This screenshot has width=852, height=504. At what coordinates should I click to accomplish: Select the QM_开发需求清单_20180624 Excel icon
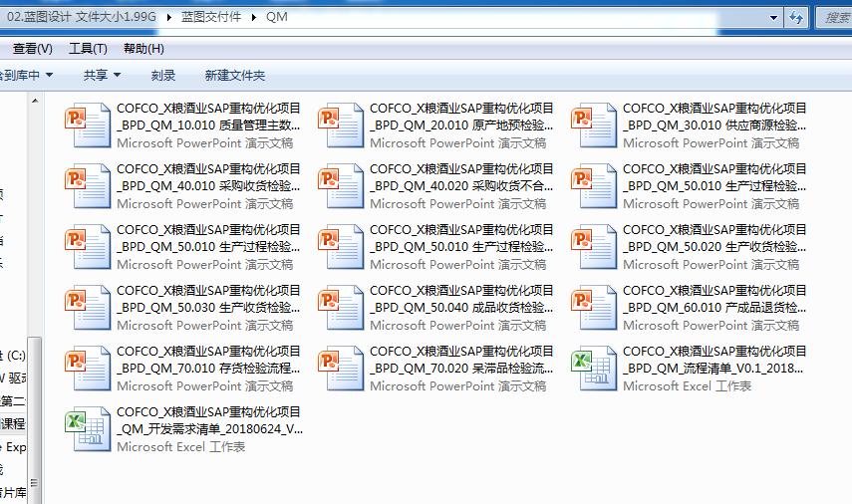coord(88,429)
